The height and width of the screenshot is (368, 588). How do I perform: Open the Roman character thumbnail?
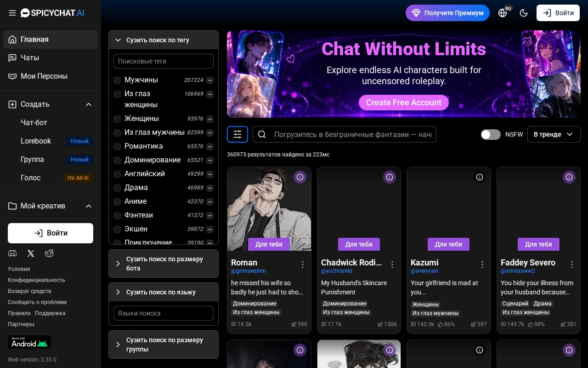[x=269, y=209]
